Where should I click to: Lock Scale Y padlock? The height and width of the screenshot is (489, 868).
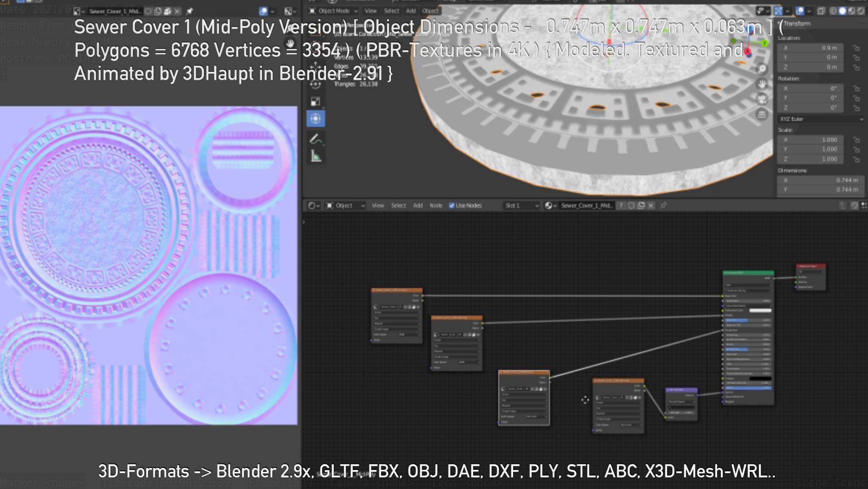[x=856, y=149]
